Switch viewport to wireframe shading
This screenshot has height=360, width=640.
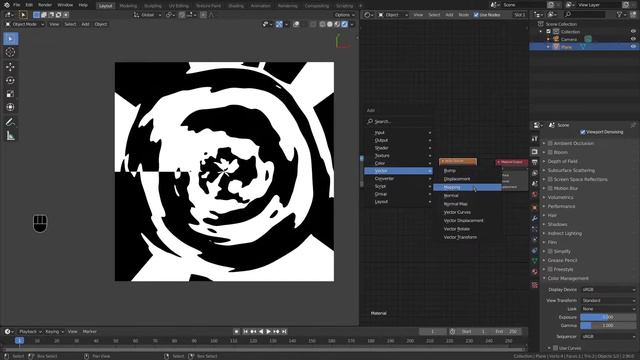(322, 24)
